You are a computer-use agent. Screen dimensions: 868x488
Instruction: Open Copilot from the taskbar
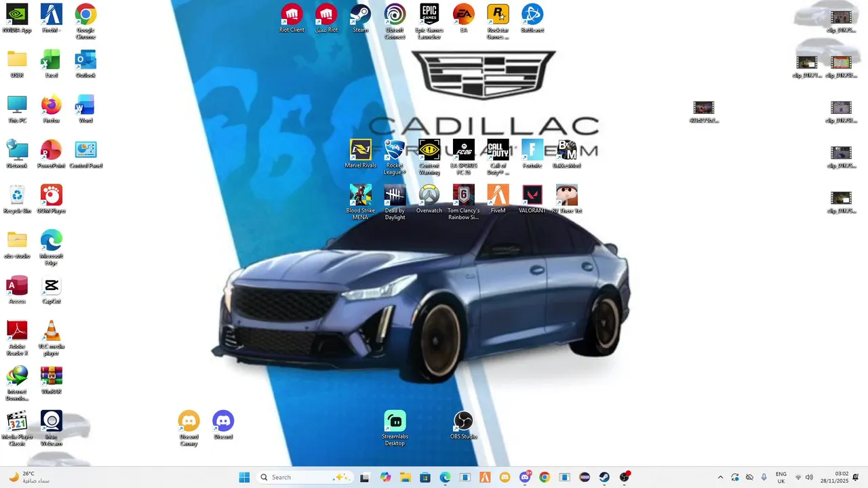tap(386, 477)
